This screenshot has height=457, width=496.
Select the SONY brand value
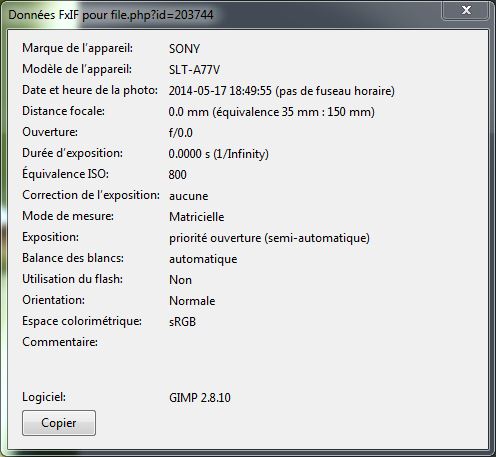[x=184, y=49]
